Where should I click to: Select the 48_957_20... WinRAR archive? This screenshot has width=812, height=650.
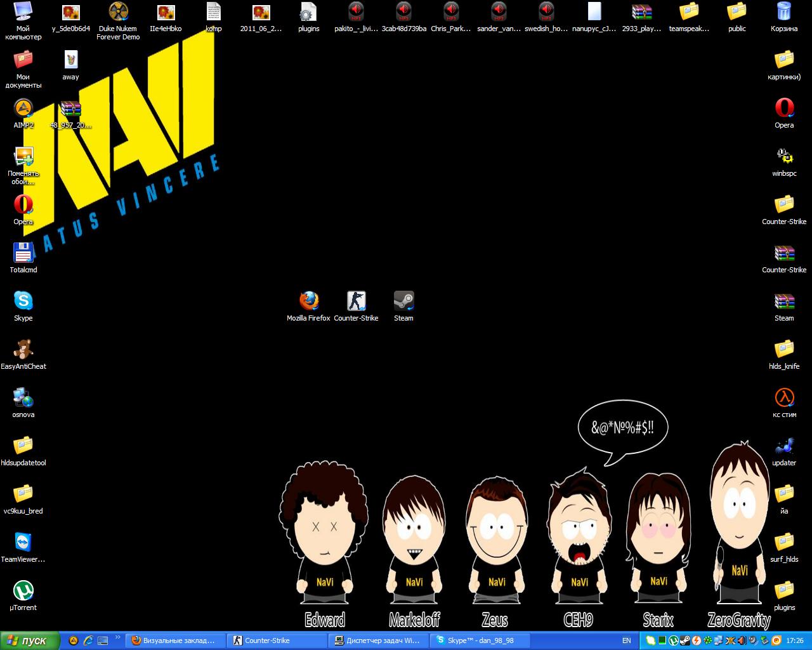click(70, 114)
